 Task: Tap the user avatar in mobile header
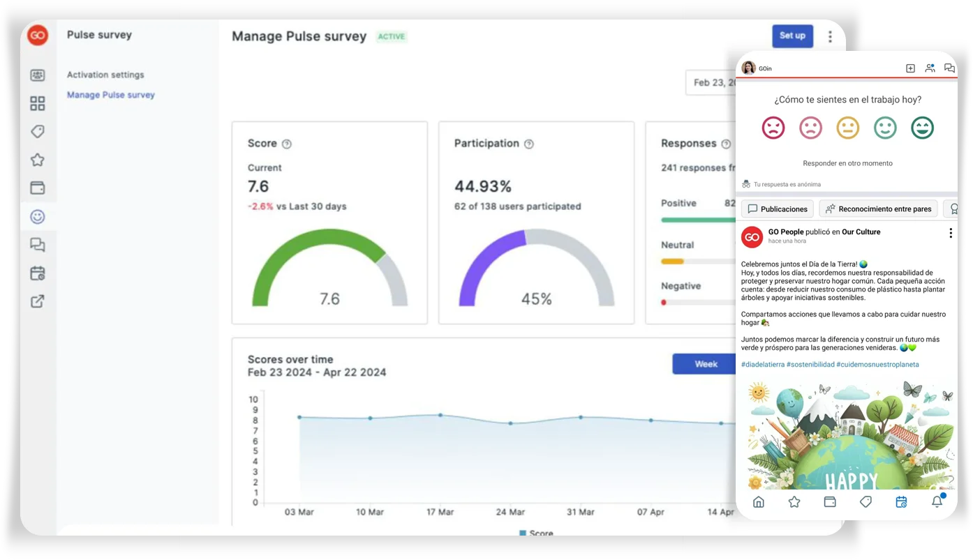click(748, 68)
